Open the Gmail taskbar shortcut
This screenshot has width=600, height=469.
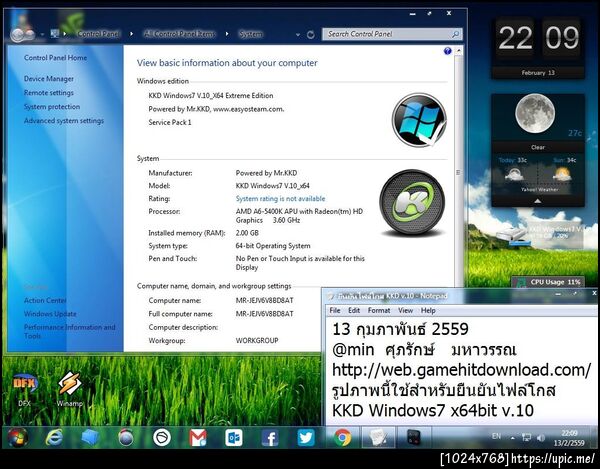tap(198, 438)
